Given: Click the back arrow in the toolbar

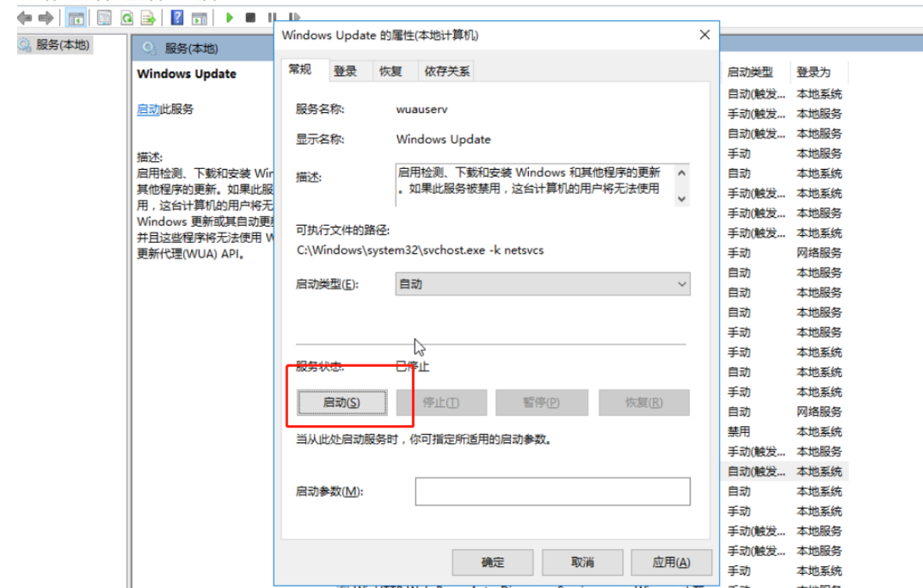Looking at the screenshot, I should pyautogui.click(x=25, y=17).
